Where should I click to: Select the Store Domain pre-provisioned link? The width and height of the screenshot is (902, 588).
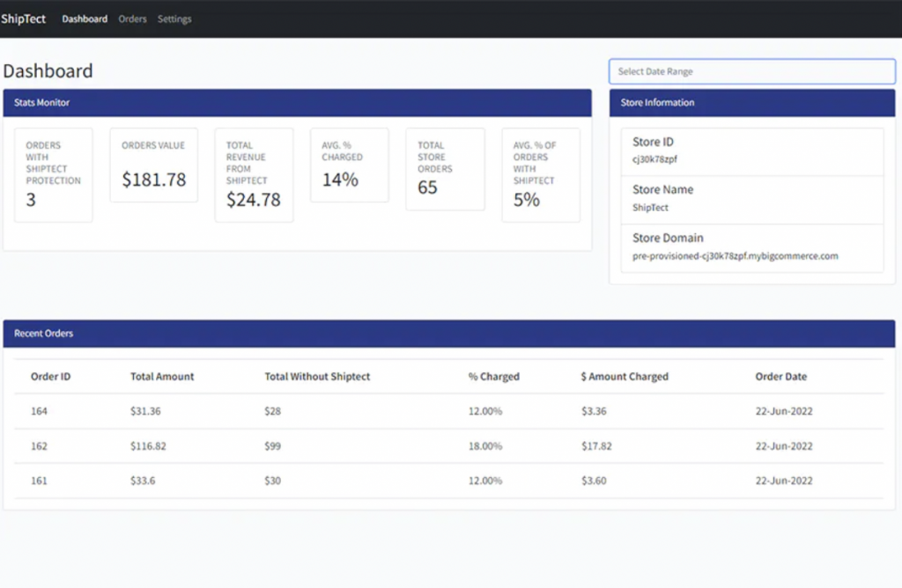(735, 255)
